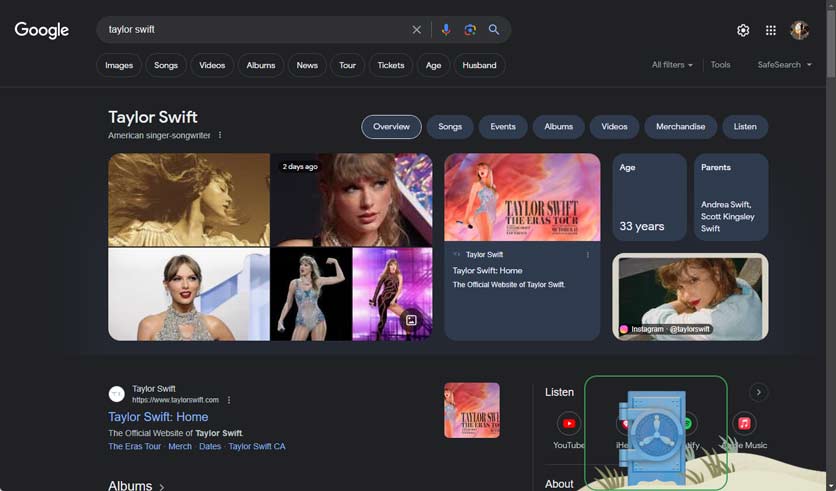Follow The Eras Tour sitelink
836x491 pixels.
134,446
